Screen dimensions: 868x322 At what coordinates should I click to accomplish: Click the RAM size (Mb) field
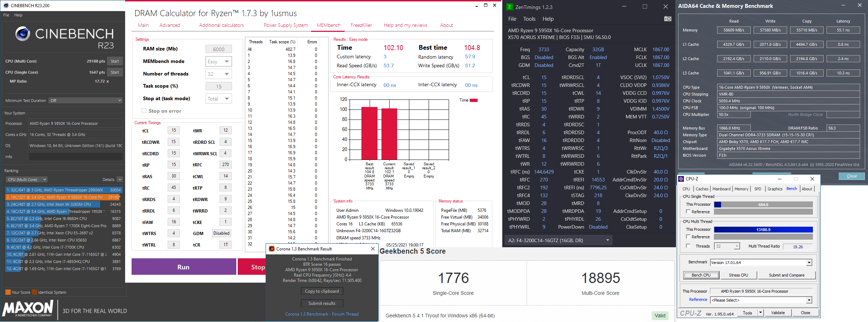[219, 49]
